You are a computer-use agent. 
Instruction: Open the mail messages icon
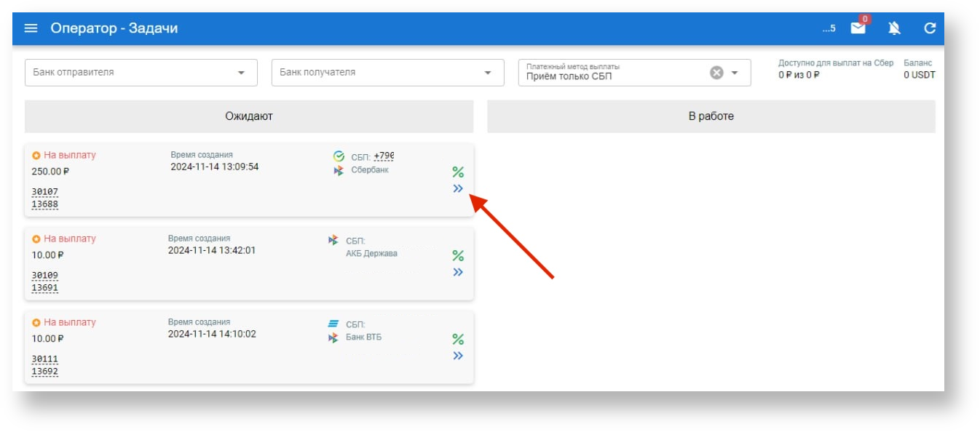click(x=858, y=28)
